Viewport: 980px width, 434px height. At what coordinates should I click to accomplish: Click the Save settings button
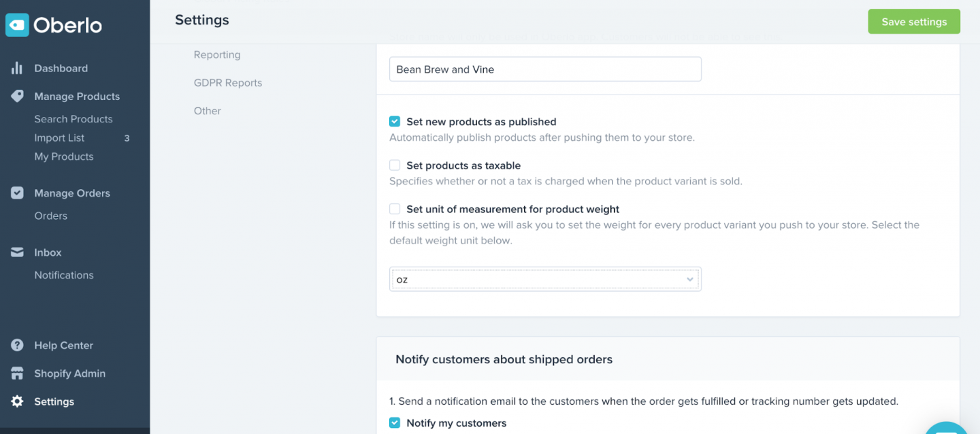pyautogui.click(x=914, y=22)
